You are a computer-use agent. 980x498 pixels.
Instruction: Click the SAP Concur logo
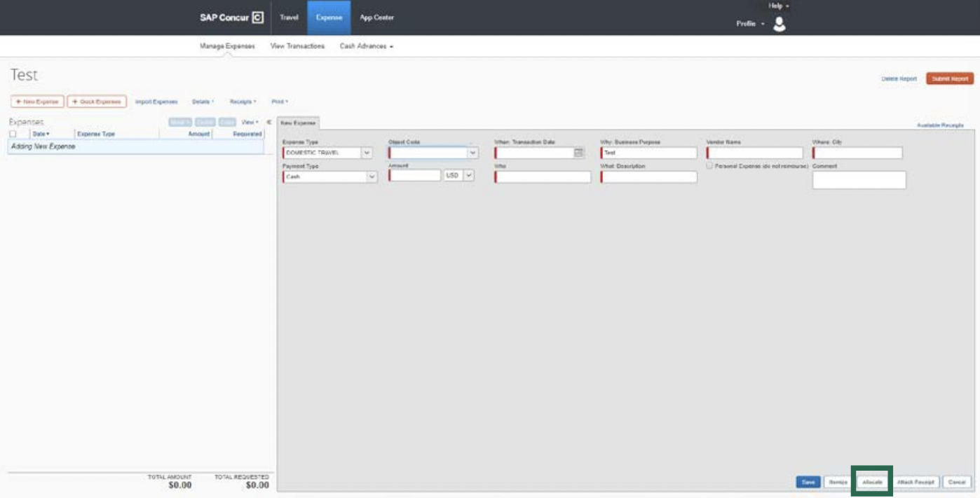(231, 18)
